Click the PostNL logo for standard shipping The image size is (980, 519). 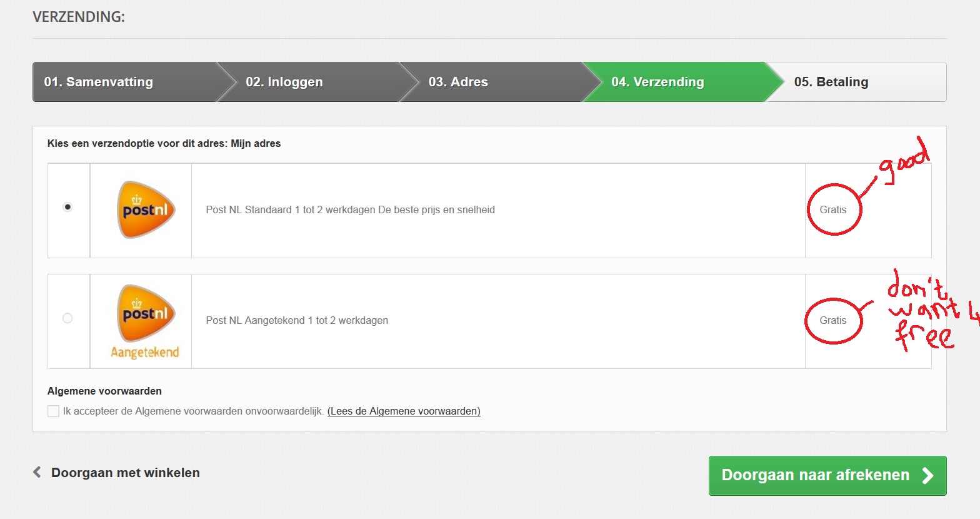[146, 210]
